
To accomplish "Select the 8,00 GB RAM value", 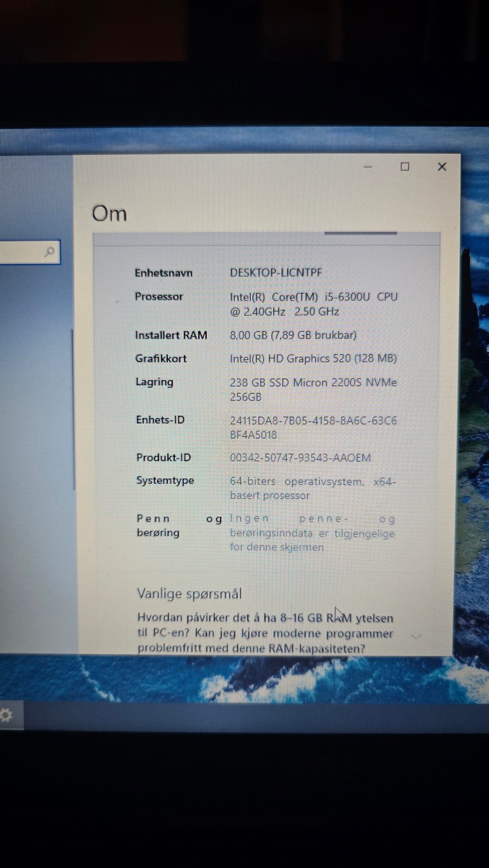I will point(293,335).
